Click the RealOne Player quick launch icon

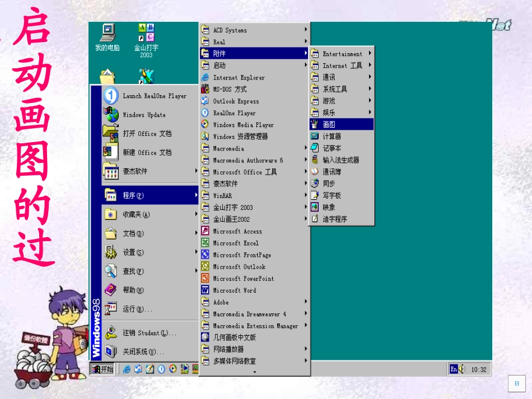pos(161,369)
